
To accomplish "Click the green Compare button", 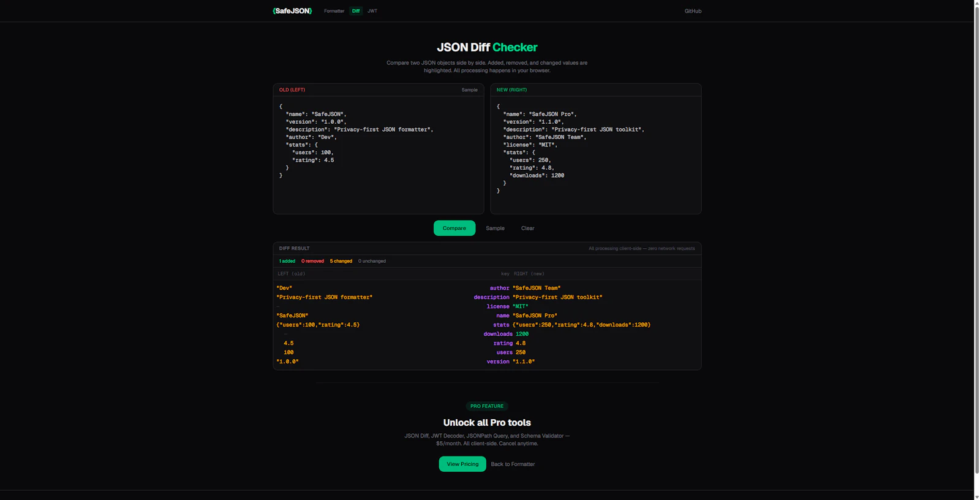I will 454,228.
